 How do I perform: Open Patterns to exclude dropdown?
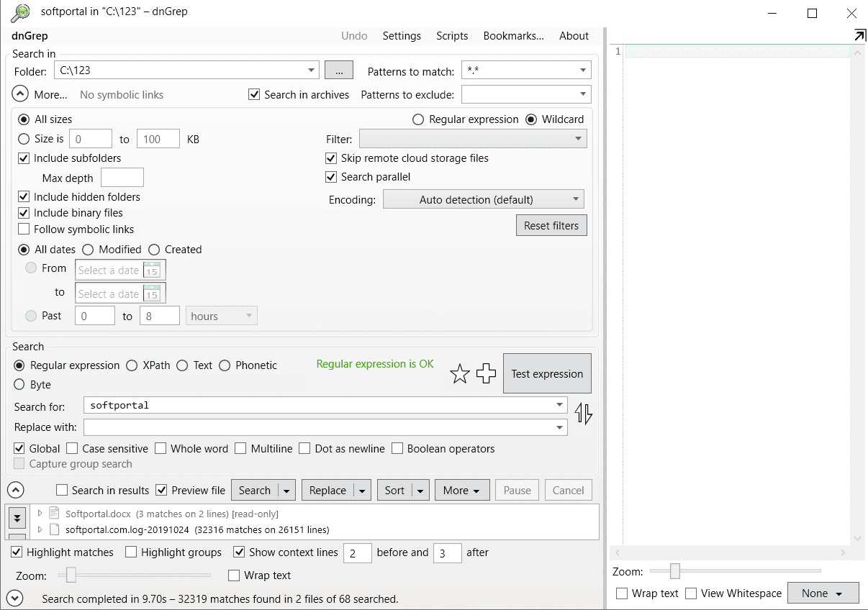[x=583, y=94]
